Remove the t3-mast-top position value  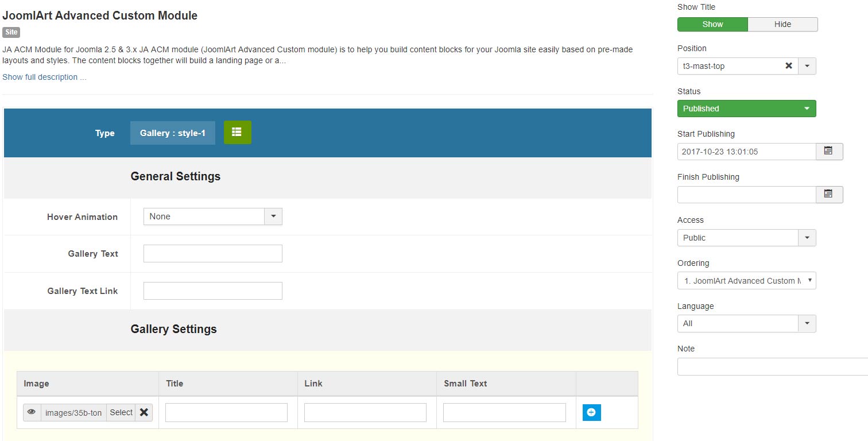click(x=789, y=66)
